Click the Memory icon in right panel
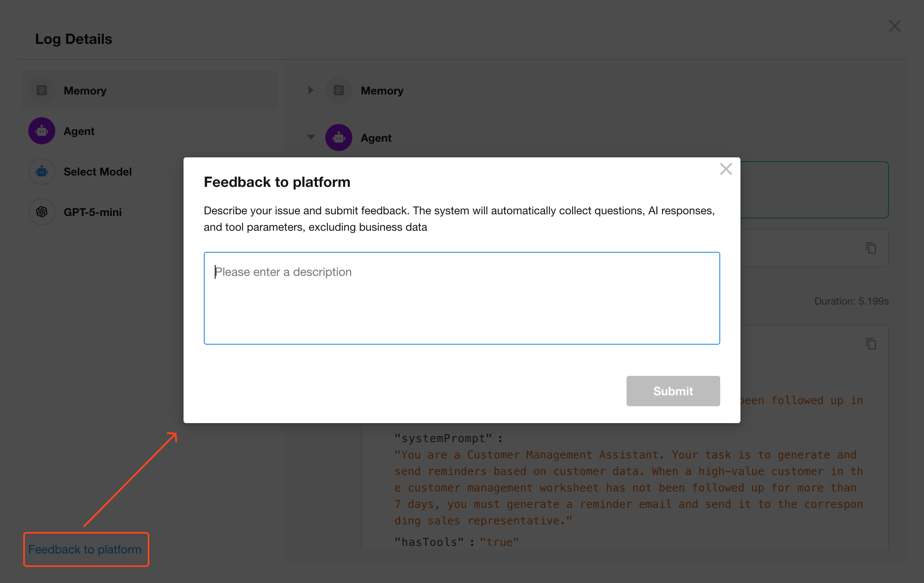The width and height of the screenshot is (924, 583). point(339,90)
